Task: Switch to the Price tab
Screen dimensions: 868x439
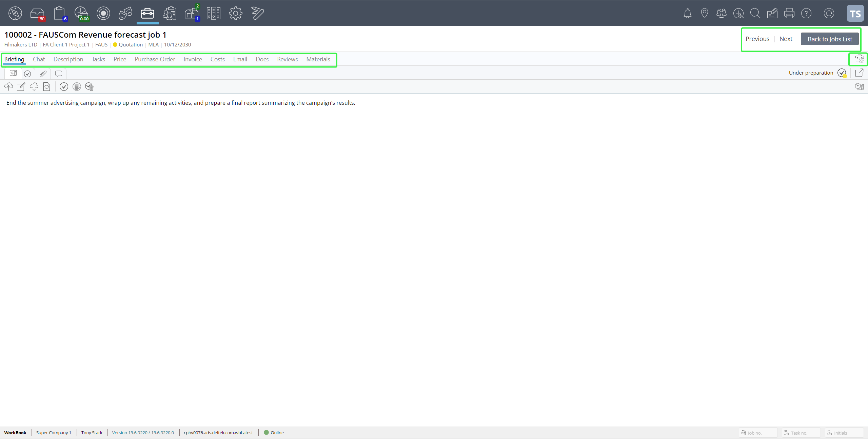Action: coord(120,59)
